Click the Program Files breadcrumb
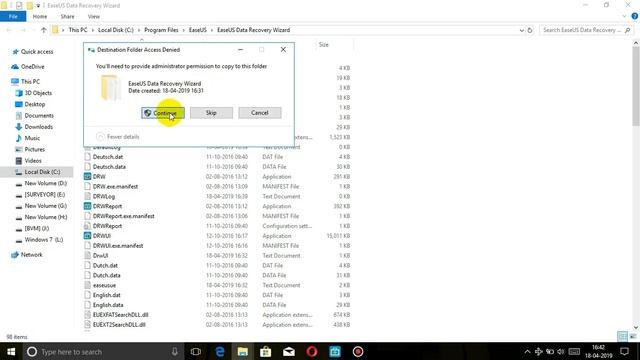The width and height of the screenshot is (640, 360). 161,30
